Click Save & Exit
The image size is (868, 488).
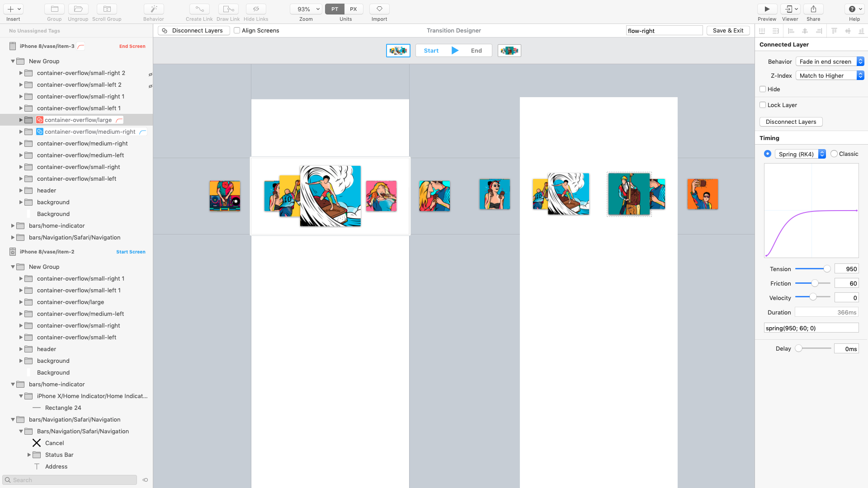tap(728, 30)
